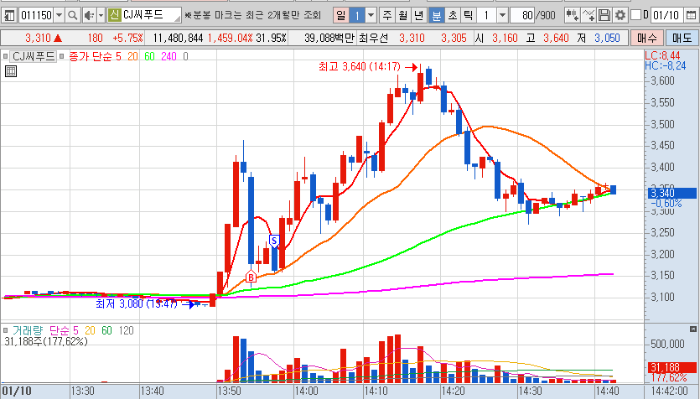
Task: Click the 거래량 volume label
Action: (x=27, y=331)
